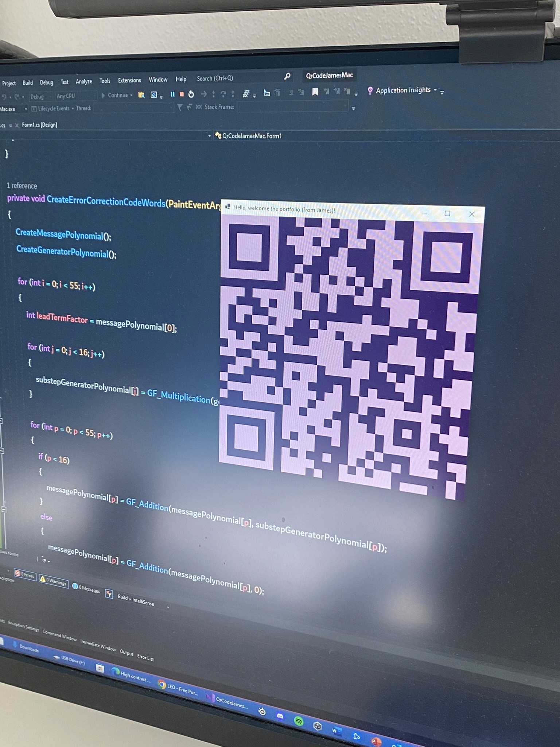Click the clear filters icon in Error List
Viewport: 560px width, 747px height.
pyautogui.click(x=109, y=593)
